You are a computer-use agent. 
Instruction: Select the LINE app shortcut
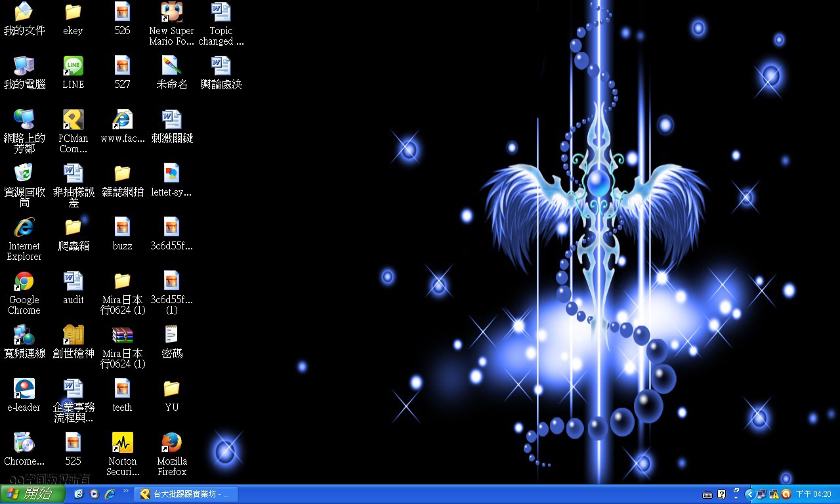(x=73, y=66)
